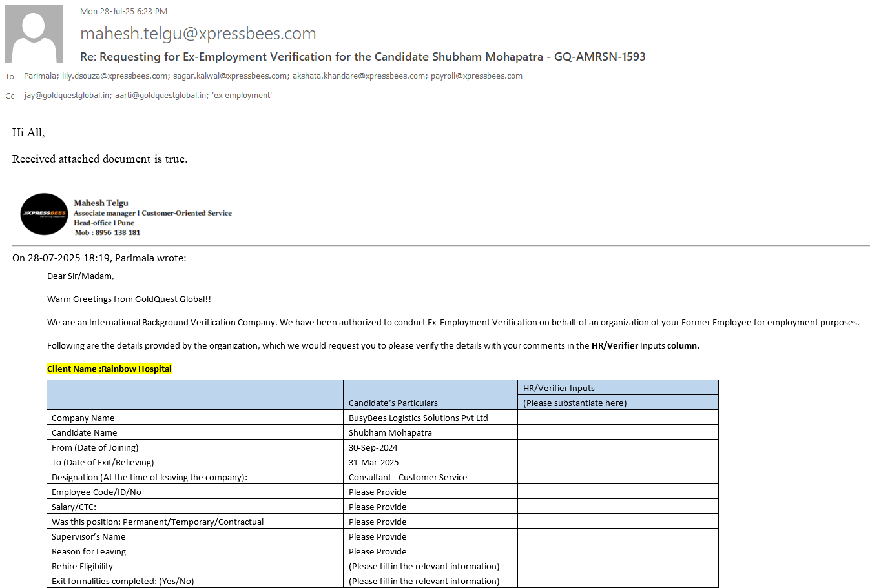Screen dimensions: 870x588
Task: Click the email subject line text
Action: click(362, 57)
